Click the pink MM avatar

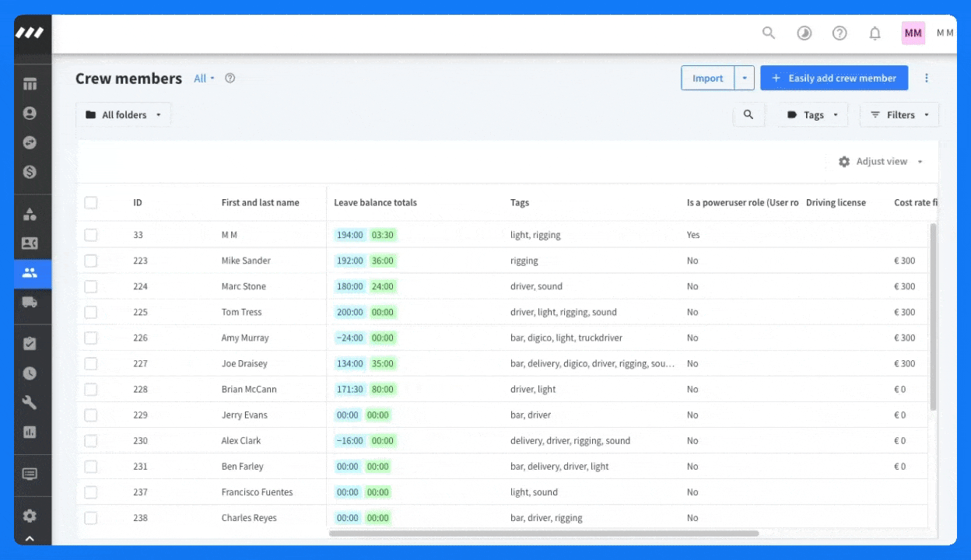913,33
